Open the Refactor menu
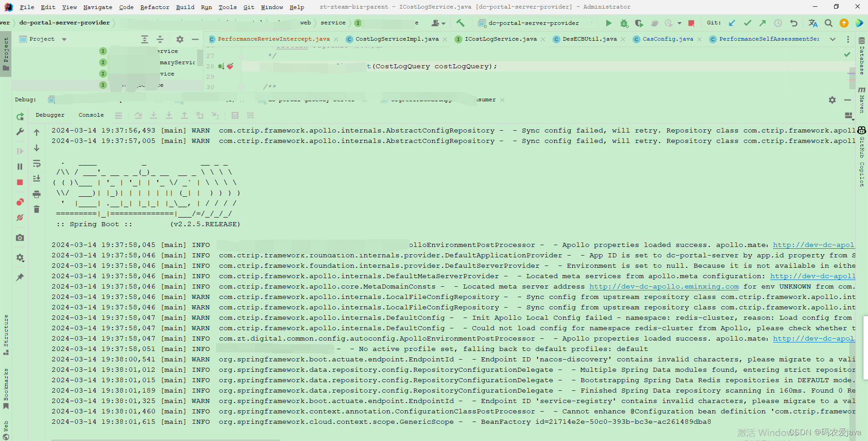 [x=155, y=7]
